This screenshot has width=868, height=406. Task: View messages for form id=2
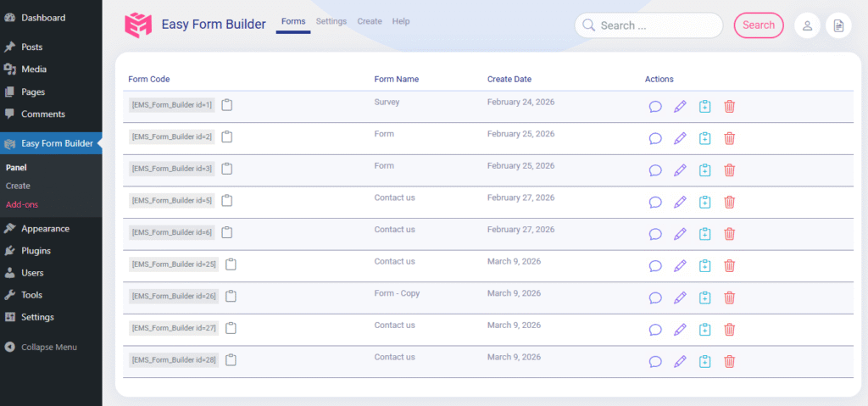click(x=655, y=138)
